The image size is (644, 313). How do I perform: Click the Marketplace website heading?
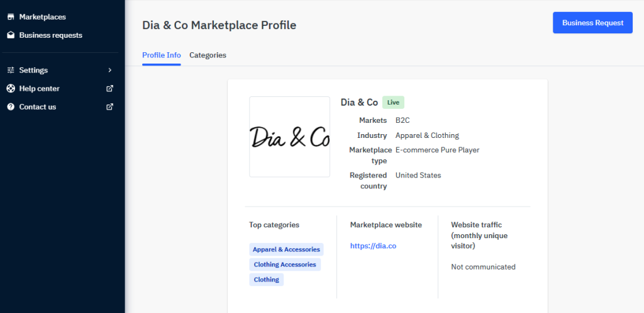[386, 225]
